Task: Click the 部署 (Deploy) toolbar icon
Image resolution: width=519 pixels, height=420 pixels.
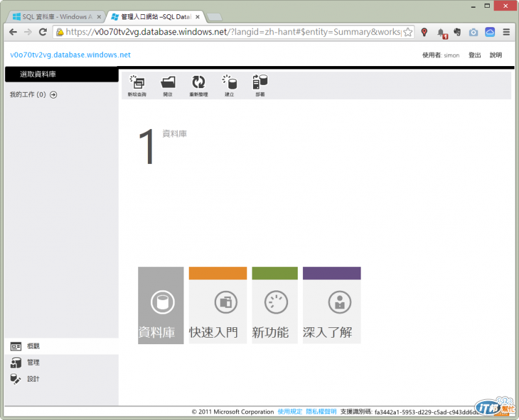Action: (x=260, y=86)
